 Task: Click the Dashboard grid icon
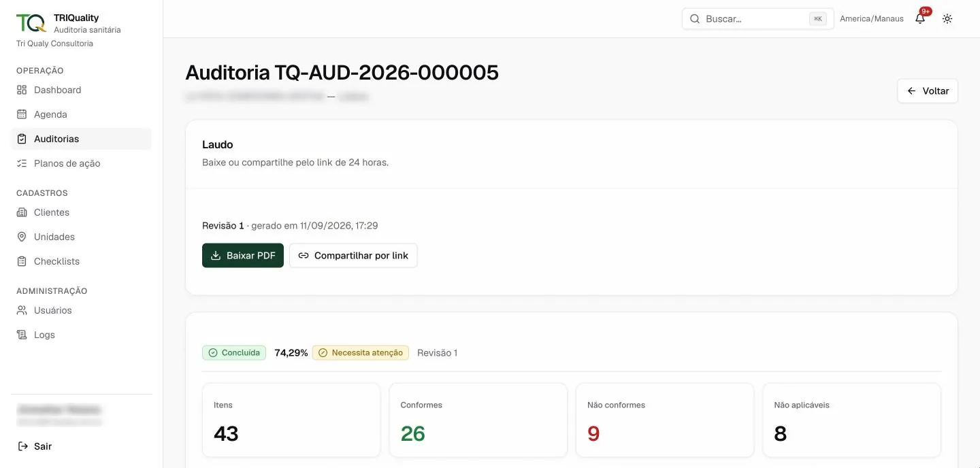(x=22, y=90)
